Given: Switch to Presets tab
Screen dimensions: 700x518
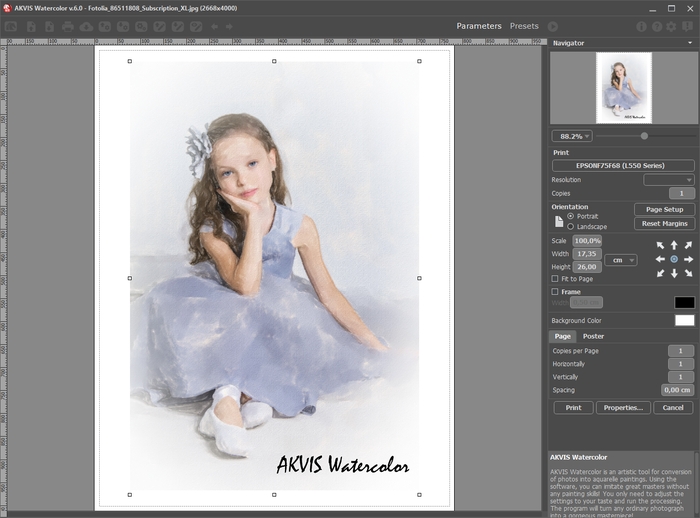Looking at the screenshot, I should pyautogui.click(x=524, y=26).
